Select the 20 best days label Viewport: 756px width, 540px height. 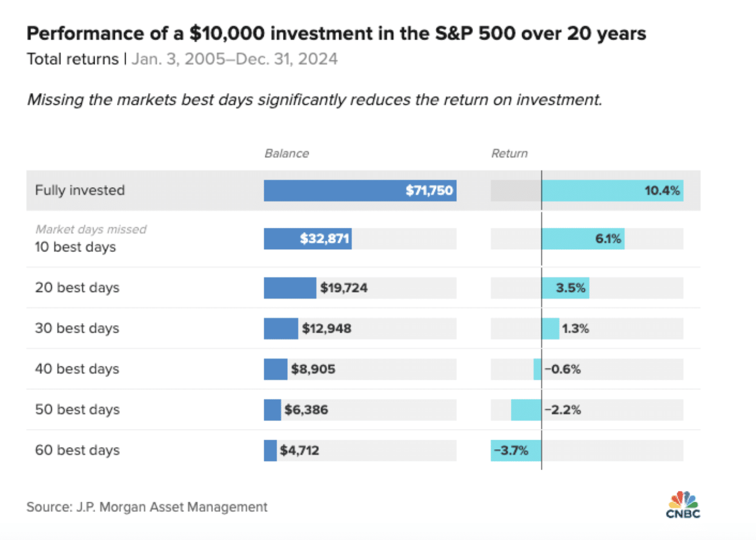[77, 287]
